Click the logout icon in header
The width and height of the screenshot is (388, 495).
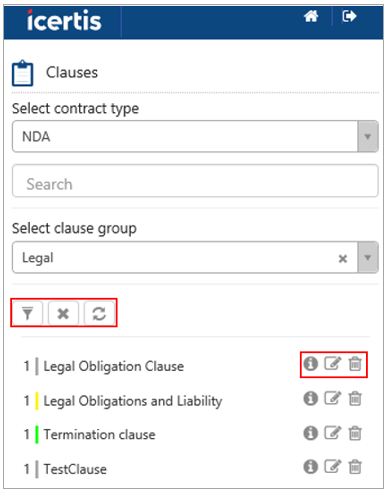[x=349, y=16]
